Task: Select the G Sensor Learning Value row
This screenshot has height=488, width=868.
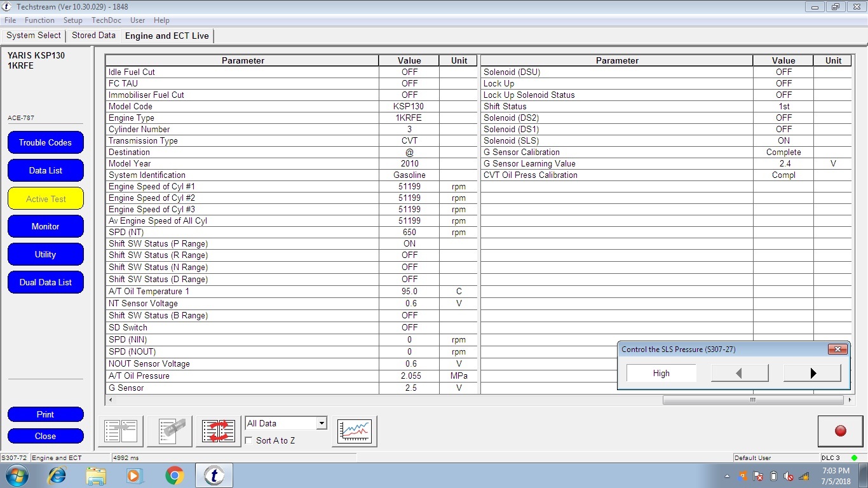Action: (666, 163)
